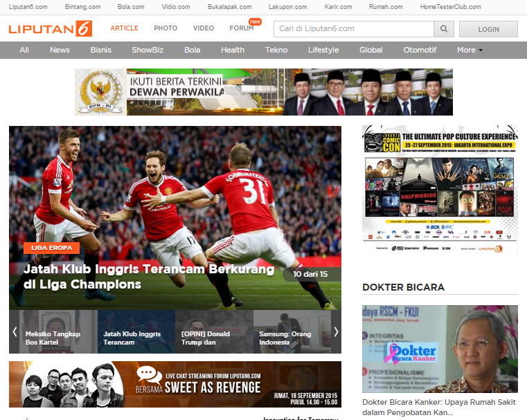Visit Karir.com top link
Screen dimensions: 527x420
339,7
